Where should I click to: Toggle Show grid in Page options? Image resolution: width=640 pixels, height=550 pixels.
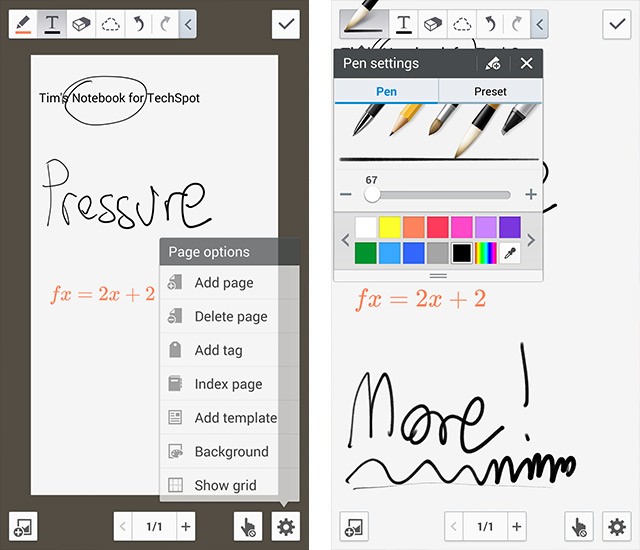(x=225, y=485)
